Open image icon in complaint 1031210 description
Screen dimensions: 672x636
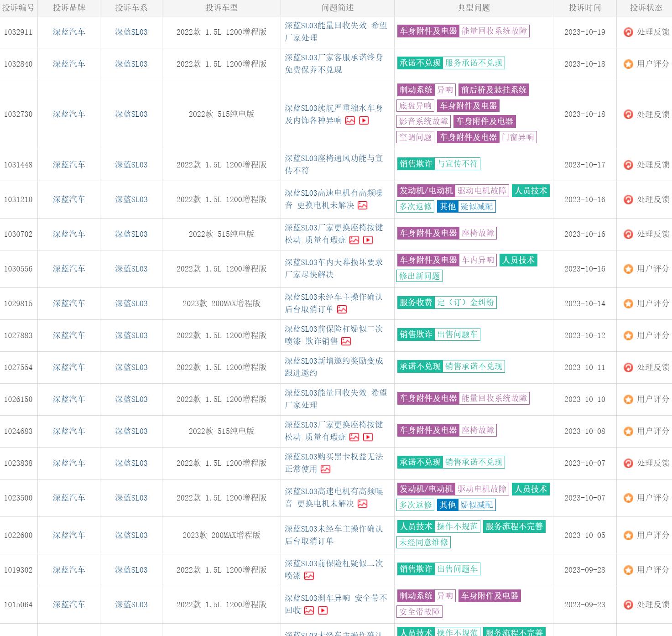click(362, 205)
